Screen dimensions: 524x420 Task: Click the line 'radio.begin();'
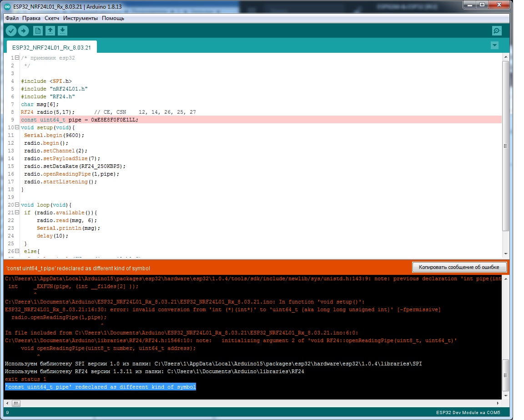click(x=46, y=143)
